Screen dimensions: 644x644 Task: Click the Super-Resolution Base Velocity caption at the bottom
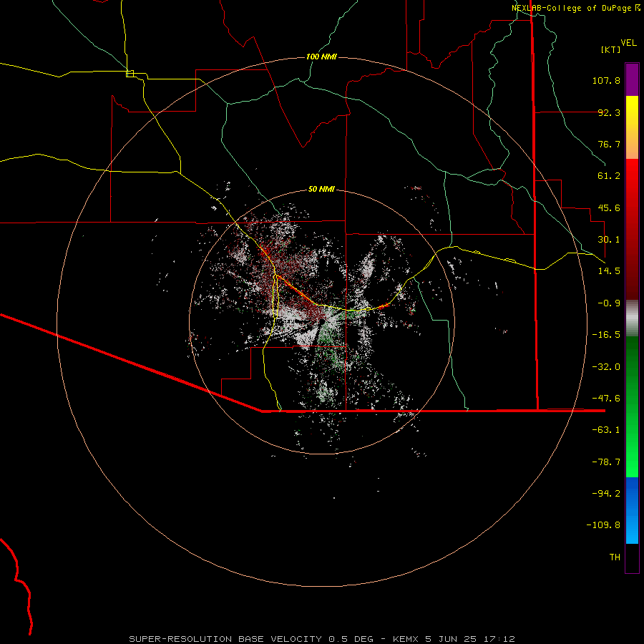322,639
